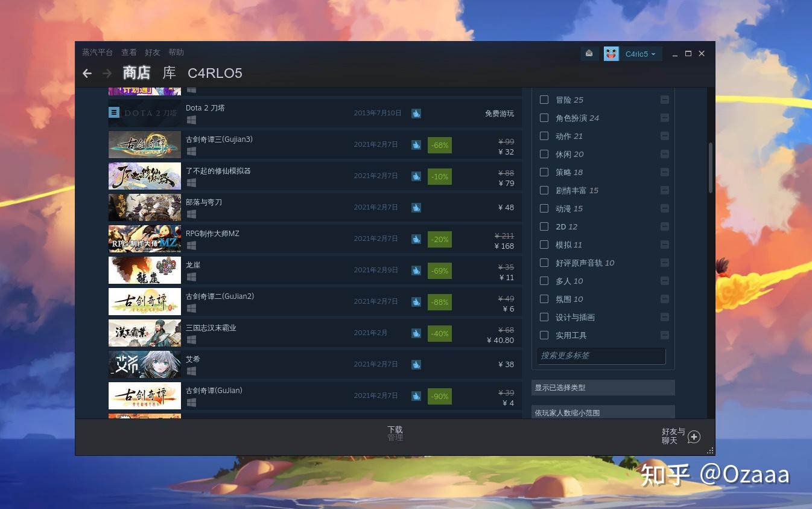This screenshot has width=812, height=509.
Task: Check the 模拟 tag checkbox
Action: (x=544, y=245)
